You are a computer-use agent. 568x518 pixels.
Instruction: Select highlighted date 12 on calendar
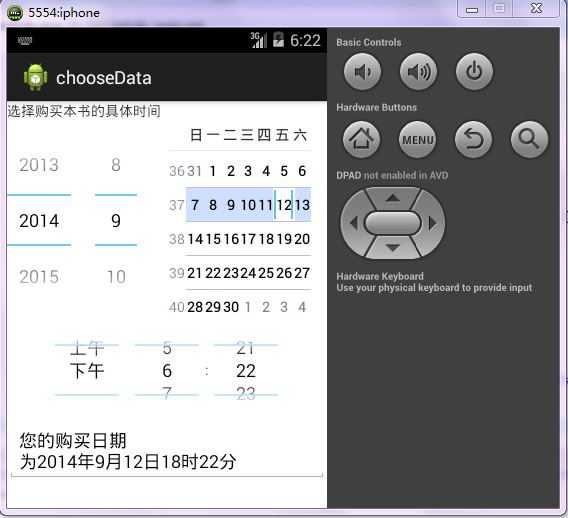(x=284, y=205)
